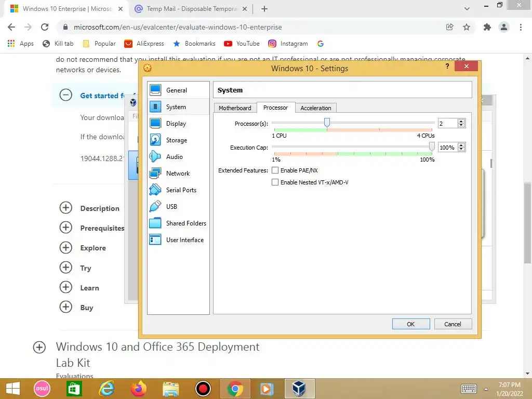Expand the Prerequisites section
Viewport: 532px width, 399px height.
coord(66,228)
